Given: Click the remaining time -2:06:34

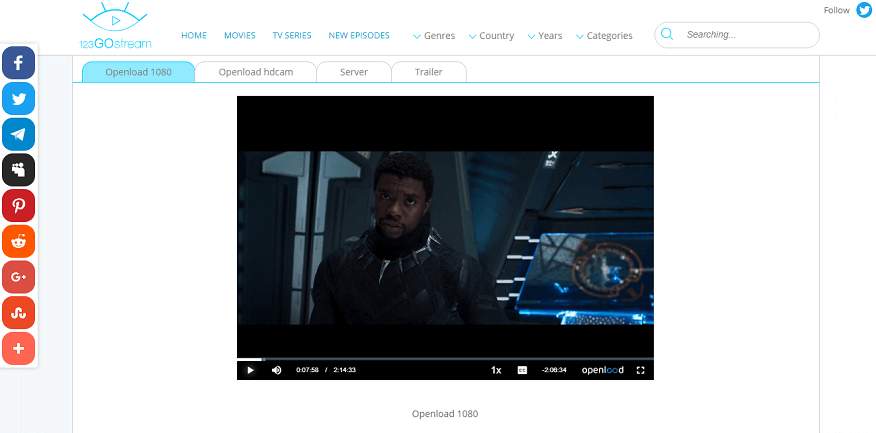Looking at the screenshot, I should click(554, 370).
